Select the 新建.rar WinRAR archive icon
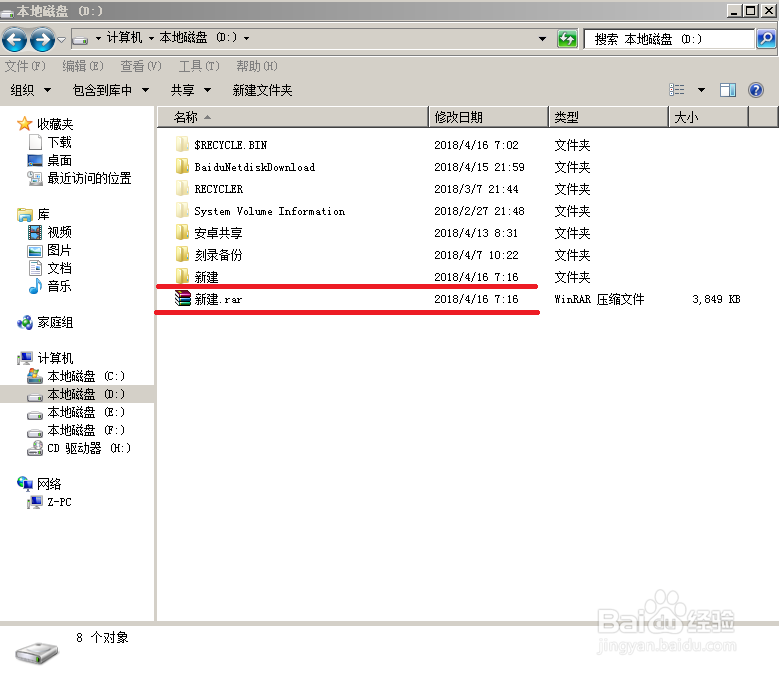 point(183,299)
